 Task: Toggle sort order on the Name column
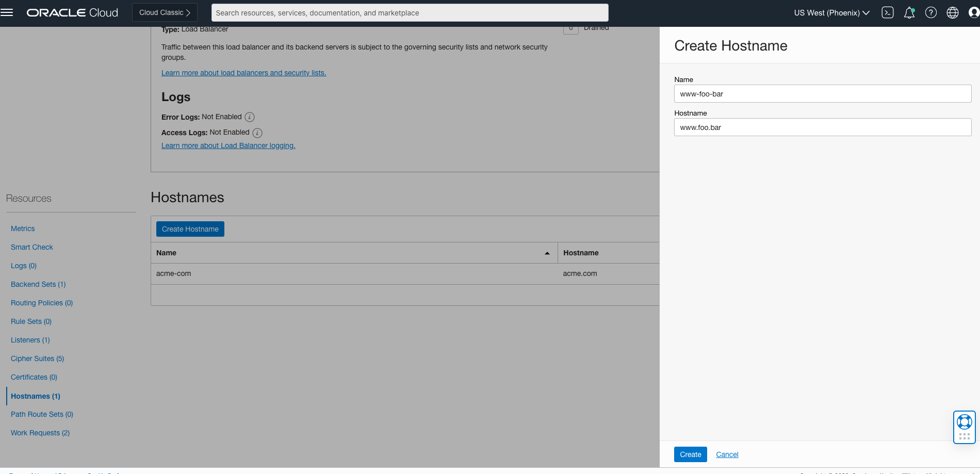point(547,253)
